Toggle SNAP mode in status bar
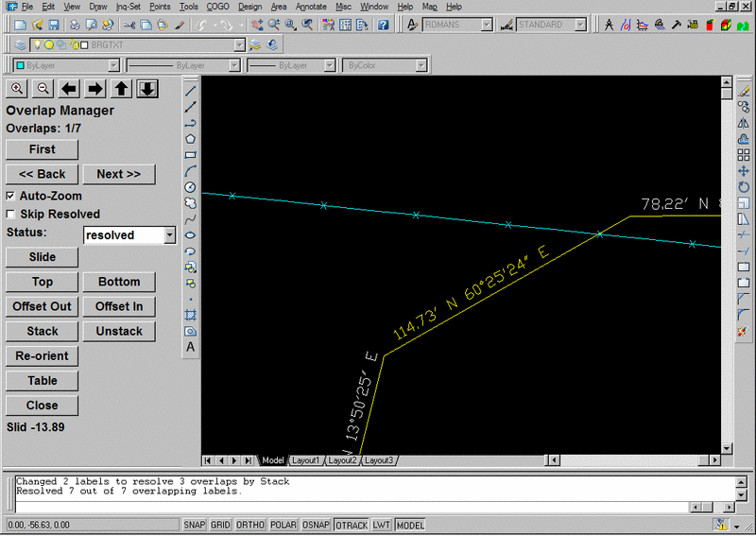The image size is (756, 536). point(195,525)
